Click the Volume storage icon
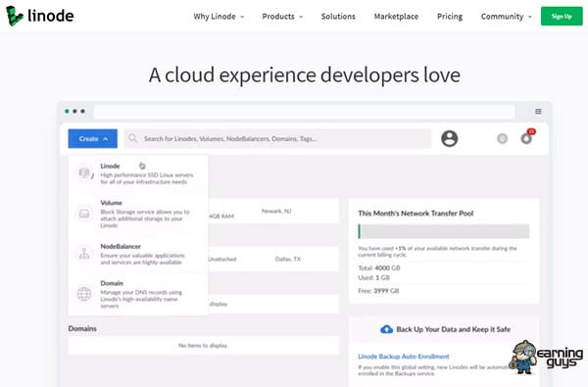Screen dimensions: 588x387 [84, 214]
